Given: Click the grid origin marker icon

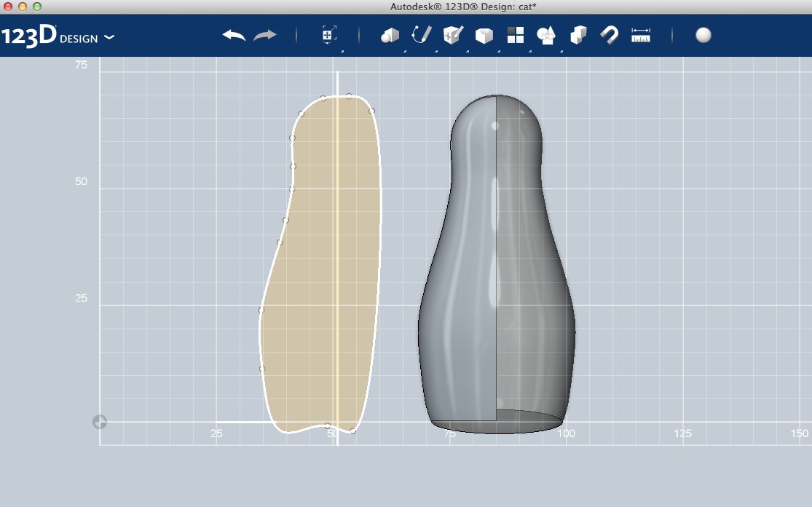Looking at the screenshot, I should click(100, 422).
